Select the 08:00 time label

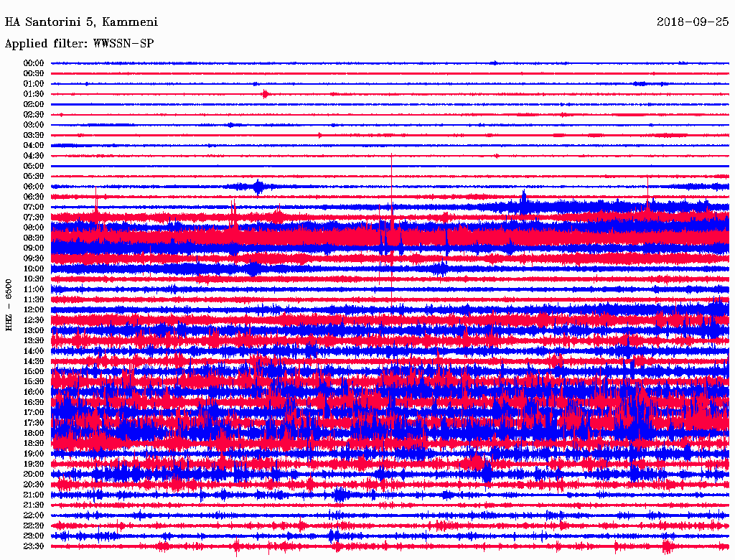click(x=34, y=228)
